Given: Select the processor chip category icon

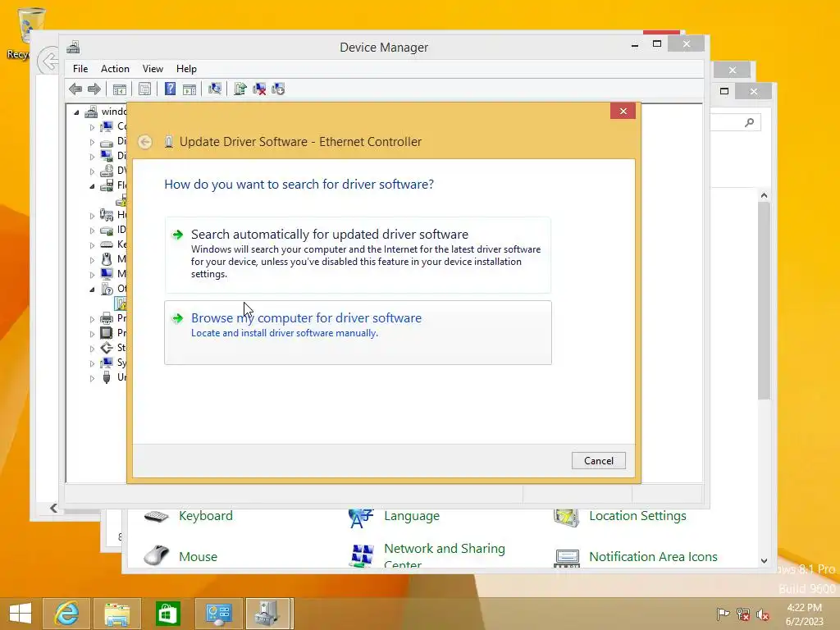Looking at the screenshot, I should click(x=107, y=333).
